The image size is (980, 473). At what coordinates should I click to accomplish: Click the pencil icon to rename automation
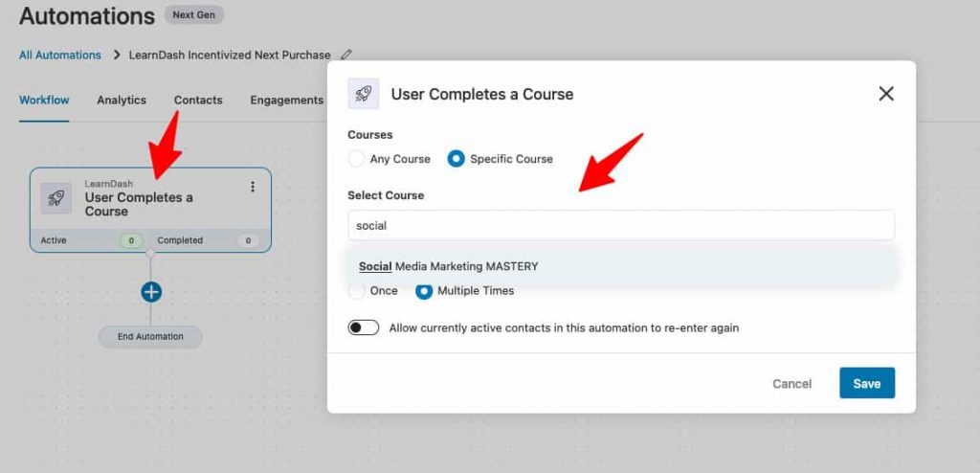click(346, 56)
